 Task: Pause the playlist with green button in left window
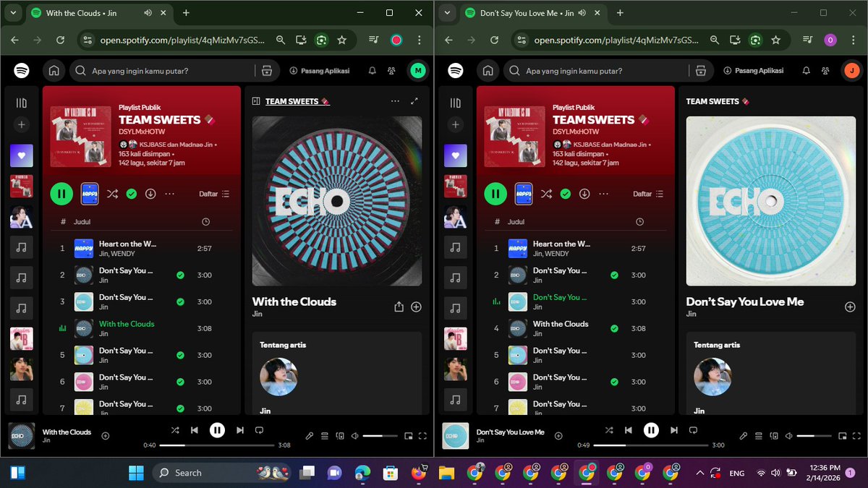[x=61, y=194]
